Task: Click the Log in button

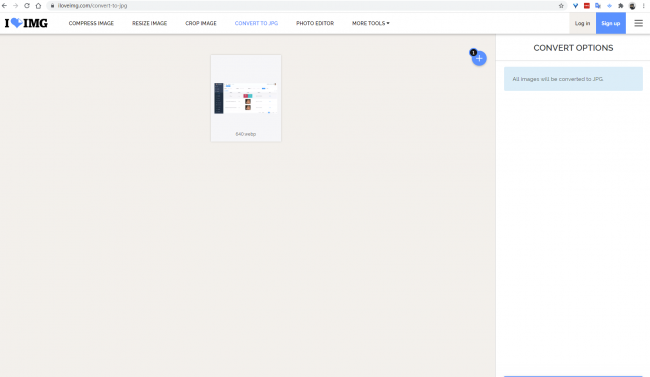Action: 582,23
